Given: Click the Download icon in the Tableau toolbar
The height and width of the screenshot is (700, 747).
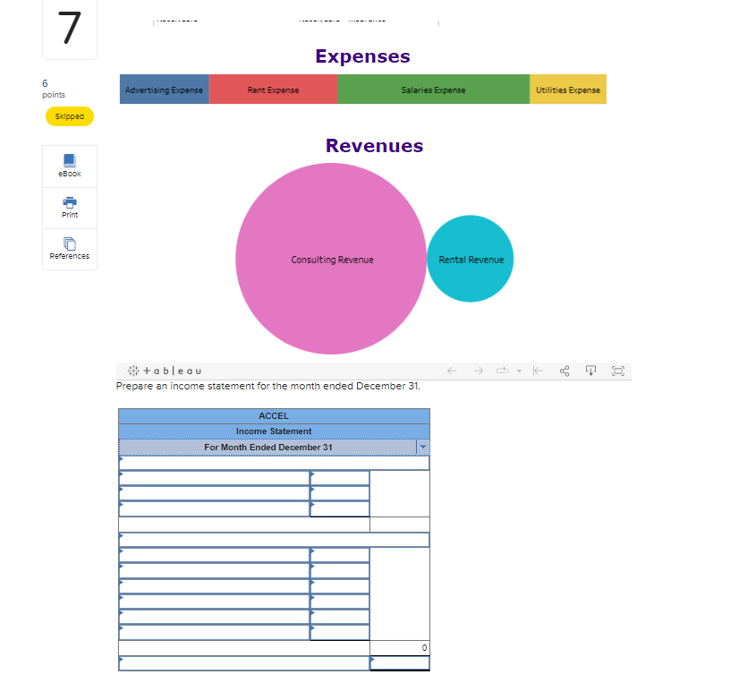Looking at the screenshot, I should point(590,371).
